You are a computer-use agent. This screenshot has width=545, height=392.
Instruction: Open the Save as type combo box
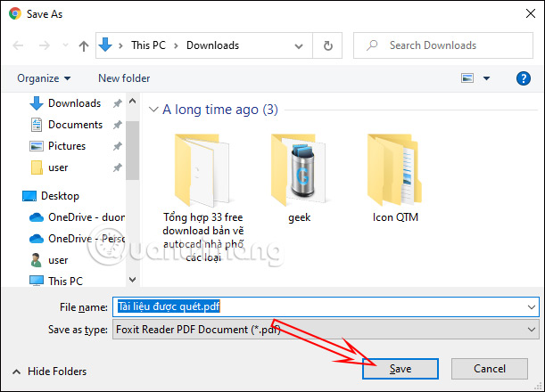[x=326, y=330]
